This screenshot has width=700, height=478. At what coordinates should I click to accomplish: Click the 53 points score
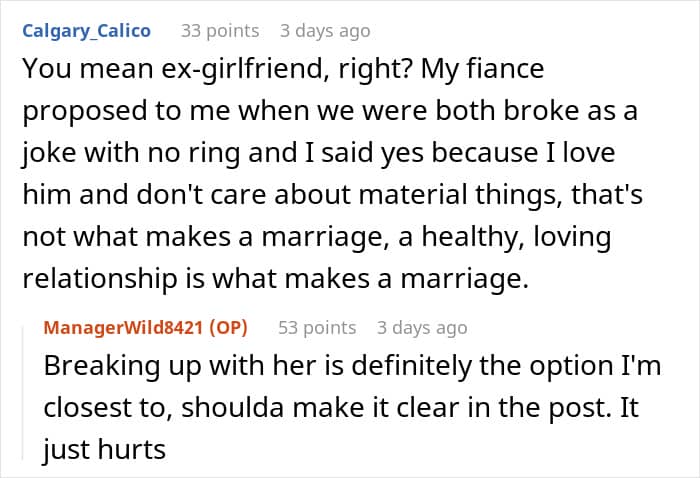click(x=316, y=327)
